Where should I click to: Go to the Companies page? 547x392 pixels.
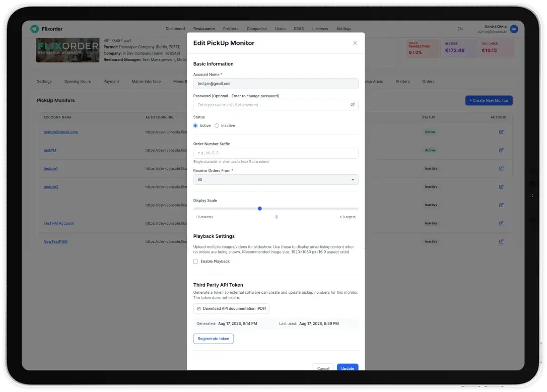[x=256, y=29]
